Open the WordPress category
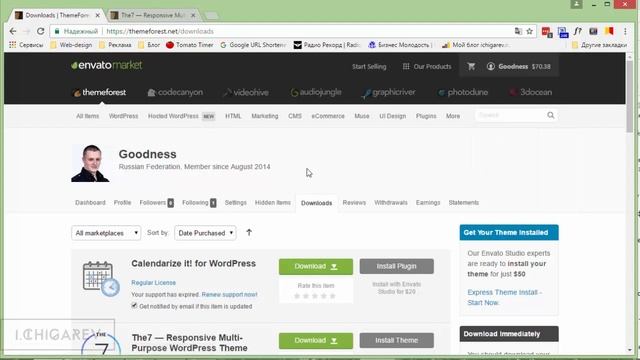640x360 pixels. click(123, 116)
